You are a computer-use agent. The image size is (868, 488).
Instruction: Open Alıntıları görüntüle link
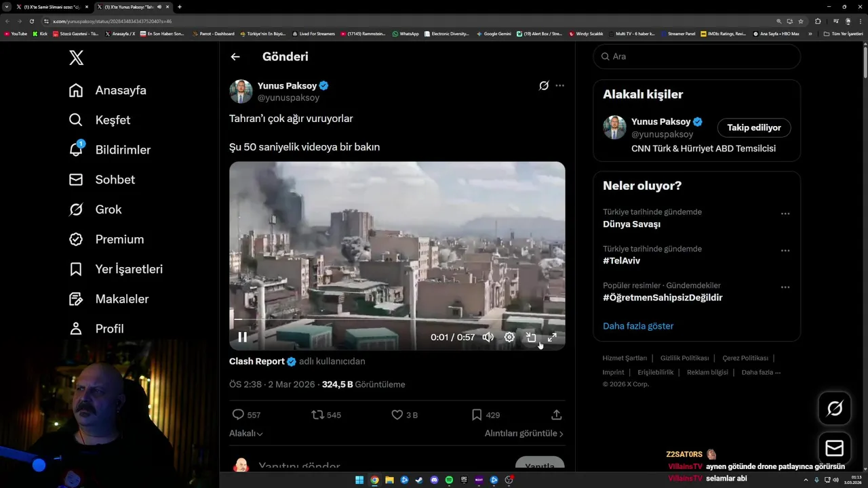[x=524, y=433]
